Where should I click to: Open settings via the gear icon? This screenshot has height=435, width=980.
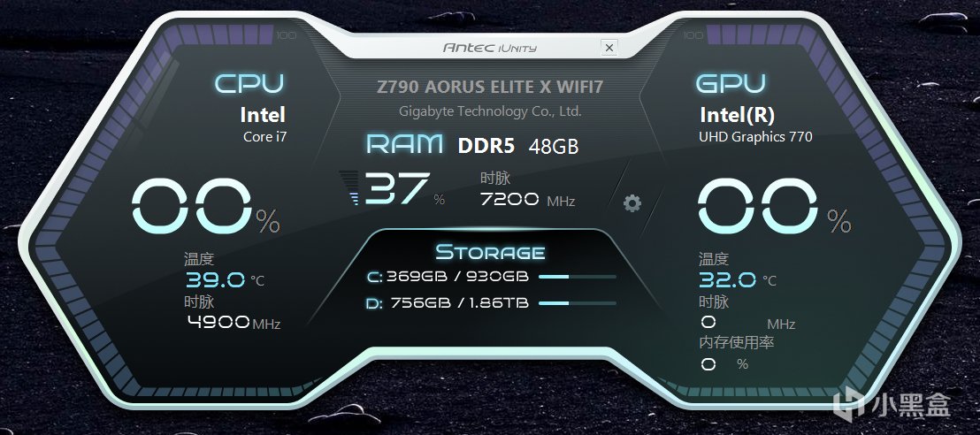click(x=632, y=203)
